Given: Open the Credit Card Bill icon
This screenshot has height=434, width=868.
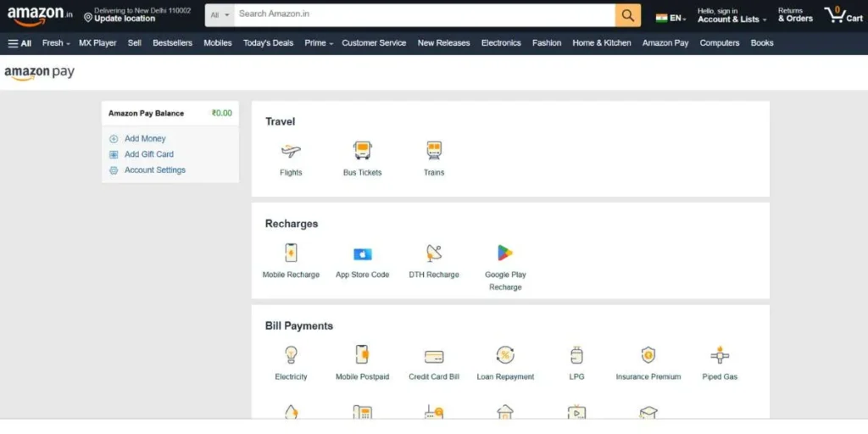Looking at the screenshot, I should pos(434,356).
